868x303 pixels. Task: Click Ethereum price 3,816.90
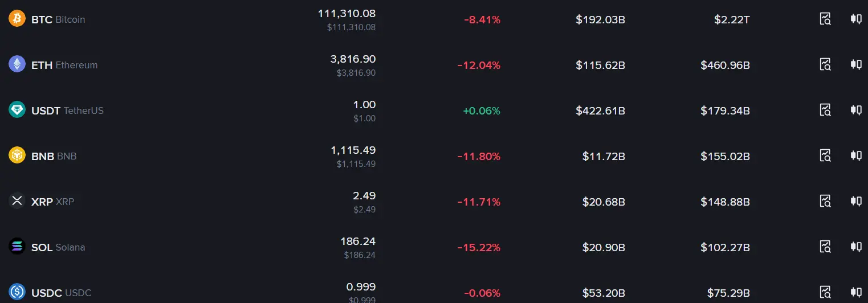[353, 59]
